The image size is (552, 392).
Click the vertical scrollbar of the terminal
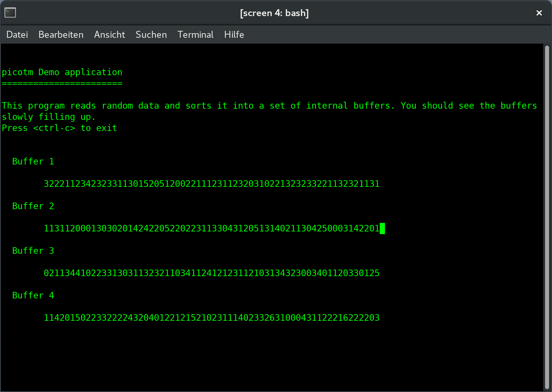(547, 217)
